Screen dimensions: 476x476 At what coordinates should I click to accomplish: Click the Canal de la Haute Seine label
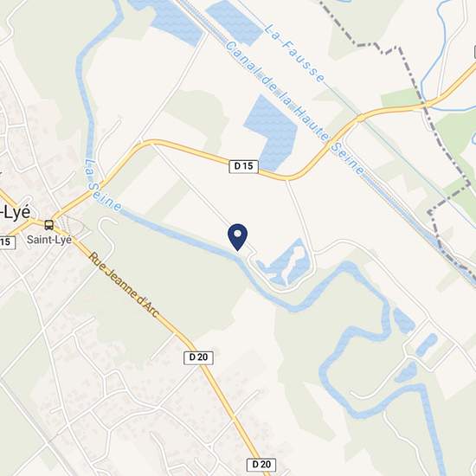click(294, 108)
